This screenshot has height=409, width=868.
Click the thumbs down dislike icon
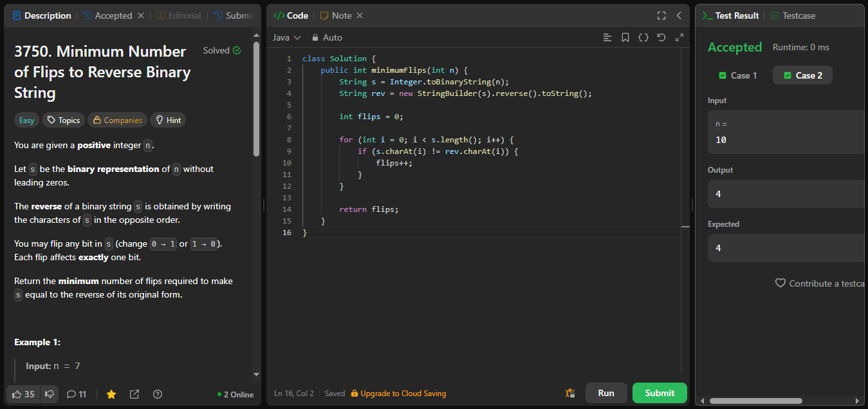50,394
